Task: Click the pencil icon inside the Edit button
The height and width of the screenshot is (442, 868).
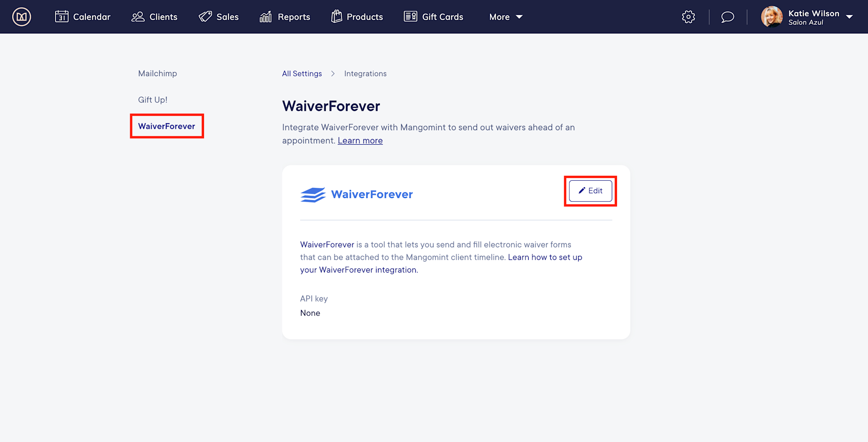Action: pos(581,191)
